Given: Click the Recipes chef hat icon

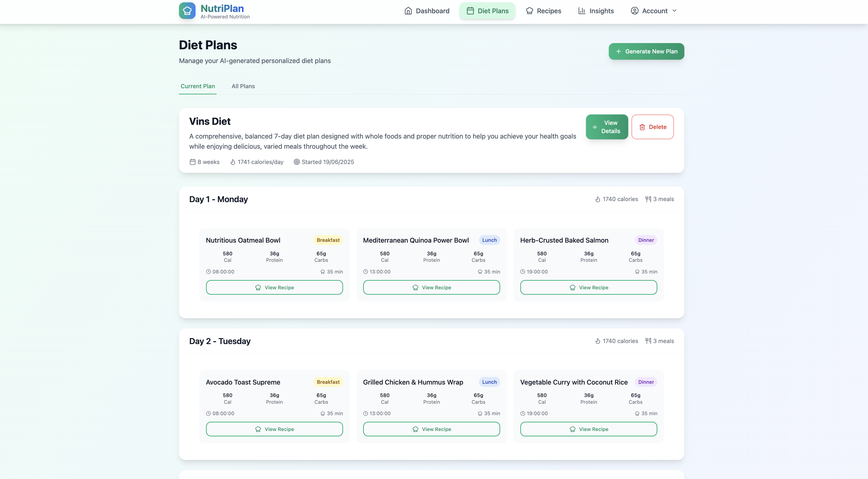Looking at the screenshot, I should pos(529,11).
